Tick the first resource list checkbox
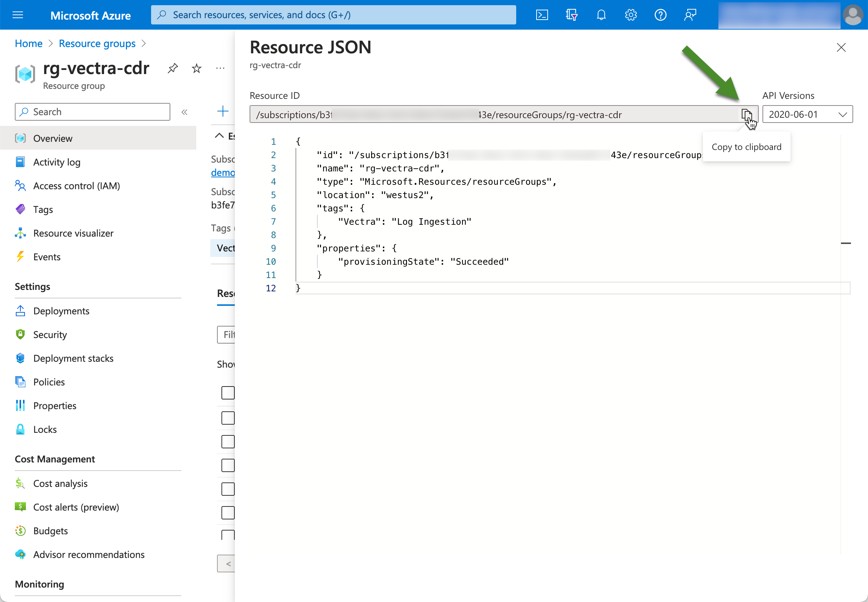 coord(228,393)
